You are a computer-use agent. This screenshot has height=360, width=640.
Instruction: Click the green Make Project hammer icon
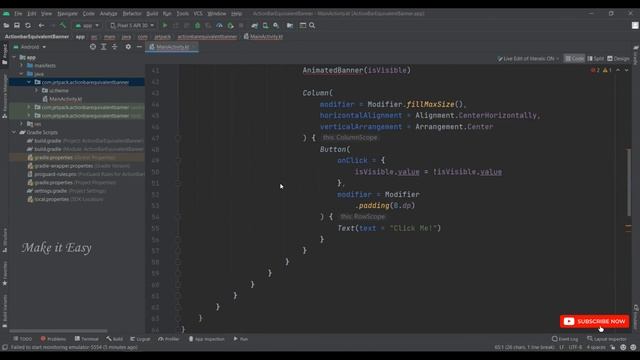[63, 25]
